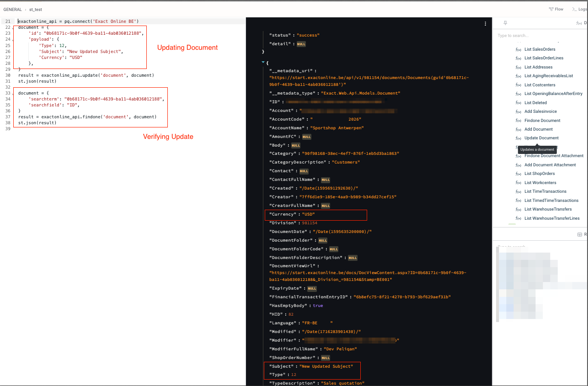Choose Findone Document Attachment
Screen dimensions: 588x386
554,156
